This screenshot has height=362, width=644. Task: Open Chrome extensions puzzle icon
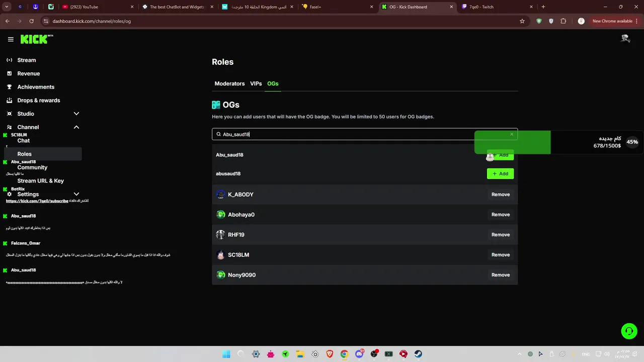563,21
